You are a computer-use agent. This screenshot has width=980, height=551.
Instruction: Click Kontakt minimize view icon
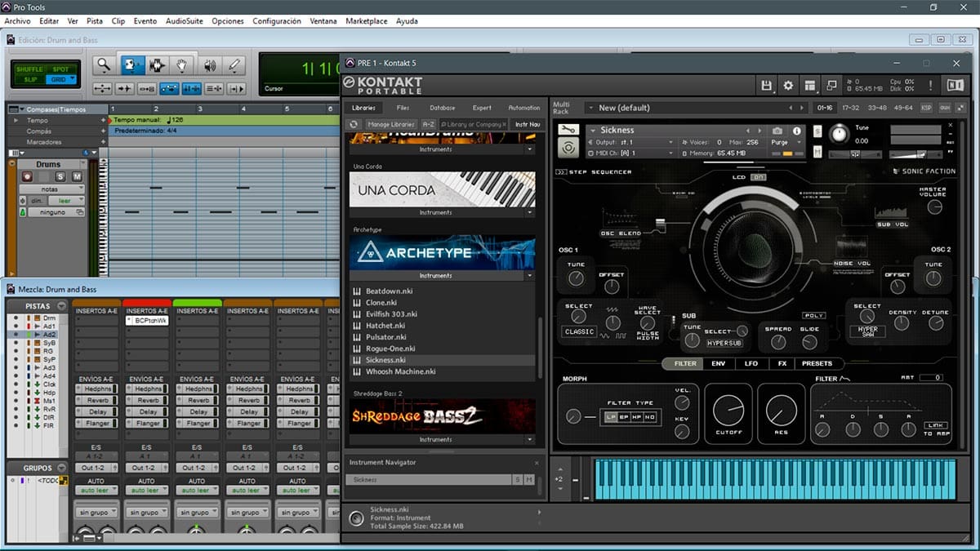click(831, 85)
